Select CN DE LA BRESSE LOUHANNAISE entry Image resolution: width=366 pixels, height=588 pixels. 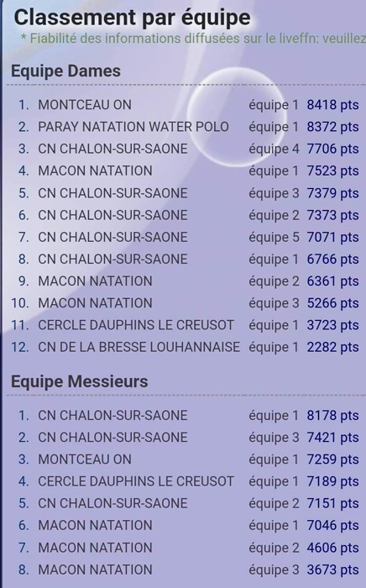(139, 347)
